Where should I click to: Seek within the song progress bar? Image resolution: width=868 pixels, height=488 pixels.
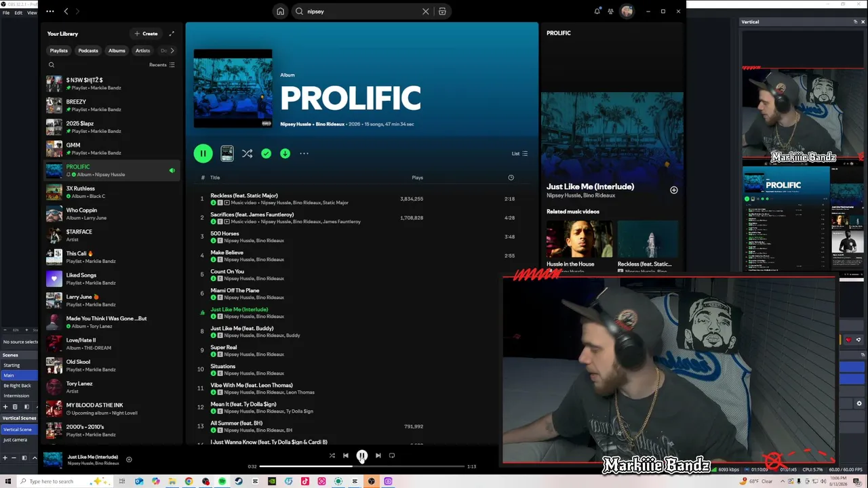pos(362,466)
